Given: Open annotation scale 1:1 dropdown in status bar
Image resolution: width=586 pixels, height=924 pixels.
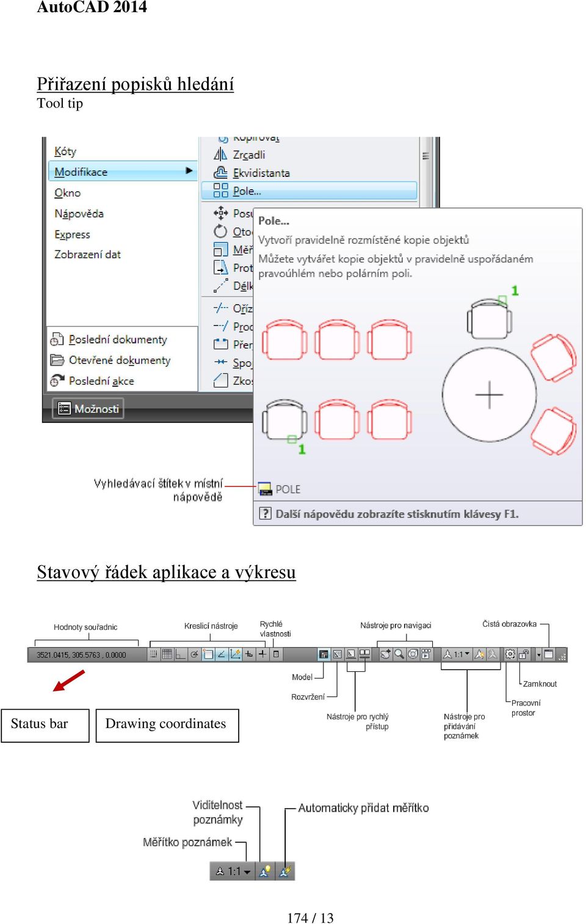Looking at the screenshot, I should [457, 654].
